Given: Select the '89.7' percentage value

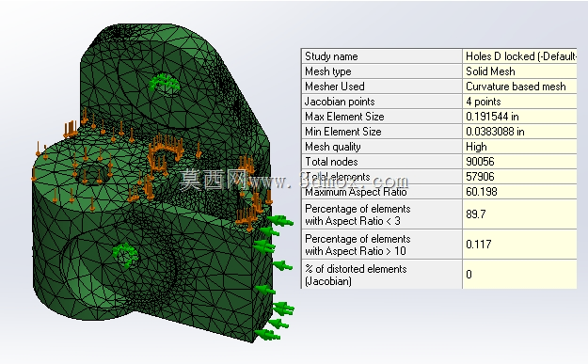Looking at the screenshot, I should tap(519, 214).
